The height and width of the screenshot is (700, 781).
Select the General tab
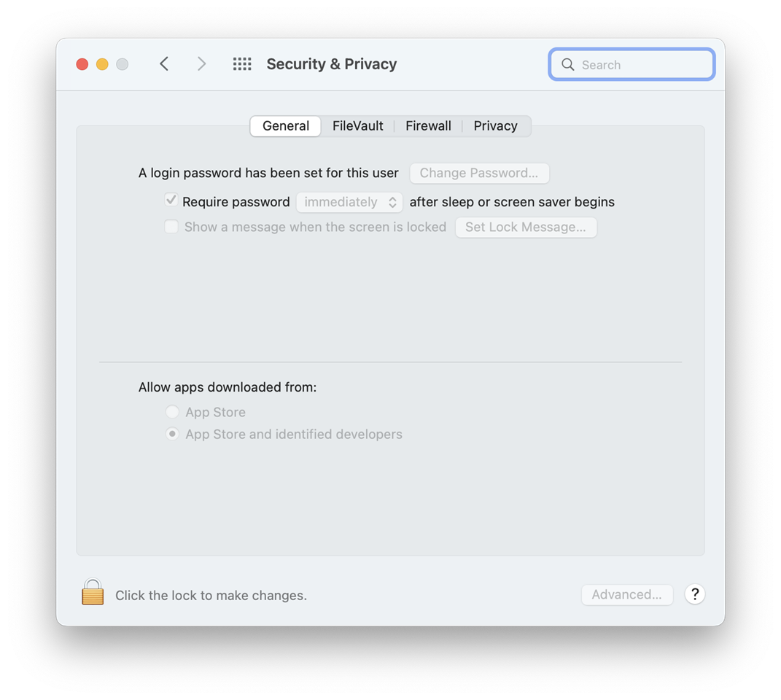[285, 126]
